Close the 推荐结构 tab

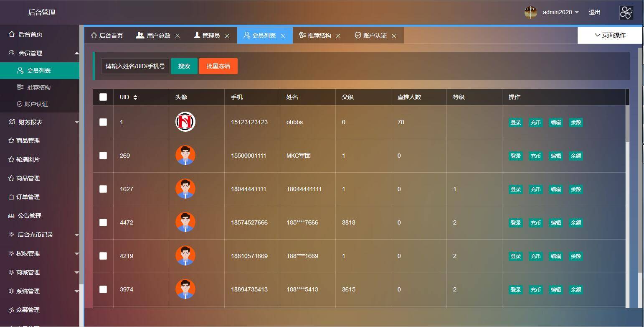(338, 36)
